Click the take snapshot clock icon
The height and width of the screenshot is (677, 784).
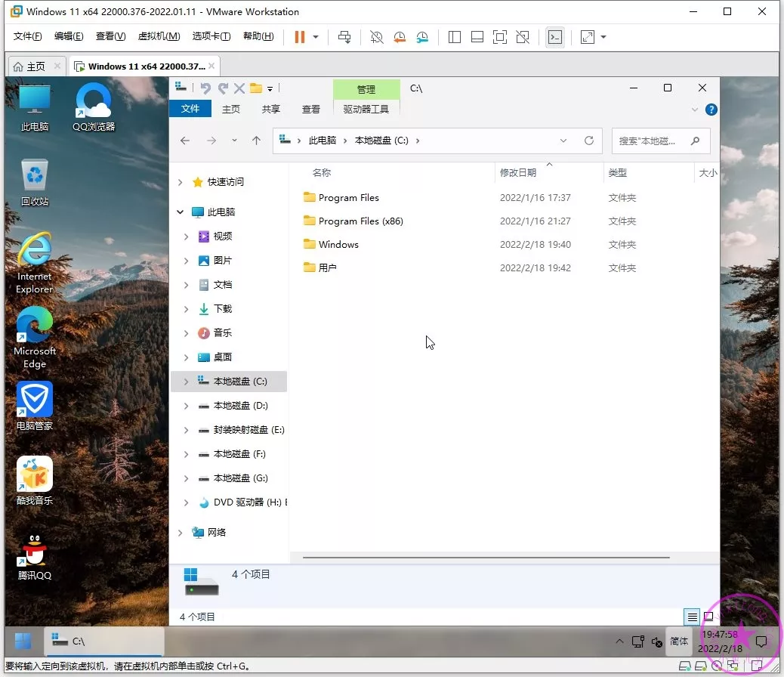(x=377, y=37)
